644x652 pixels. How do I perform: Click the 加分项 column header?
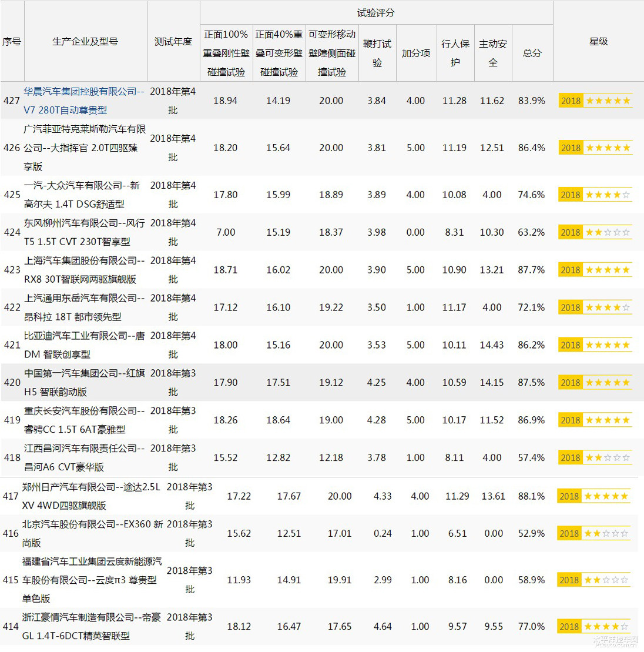point(416,54)
